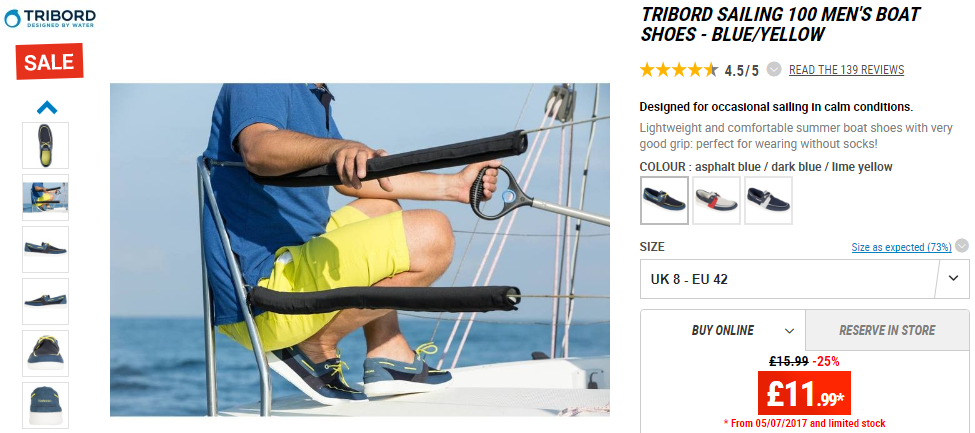Select the white and red shoe colour
975x433 pixels.
[716, 200]
